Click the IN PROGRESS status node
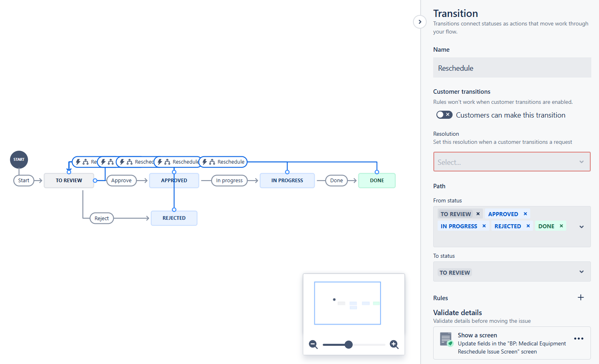 [287, 181]
